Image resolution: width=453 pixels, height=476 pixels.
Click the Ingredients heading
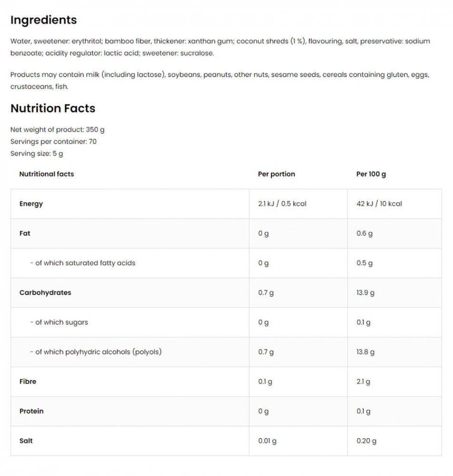coord(43,20)
